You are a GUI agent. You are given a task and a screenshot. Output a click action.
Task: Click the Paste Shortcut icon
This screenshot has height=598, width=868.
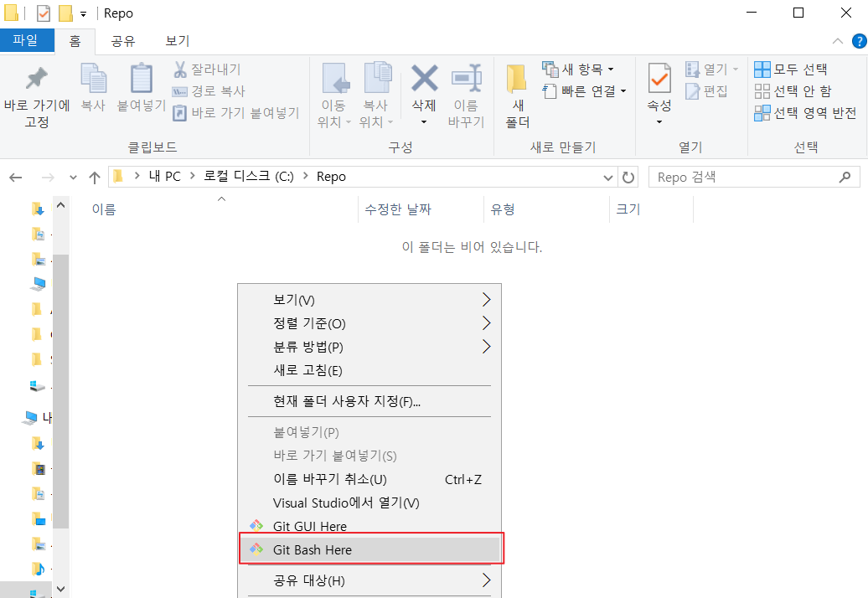pyautogui.click(x=180, y=113)
